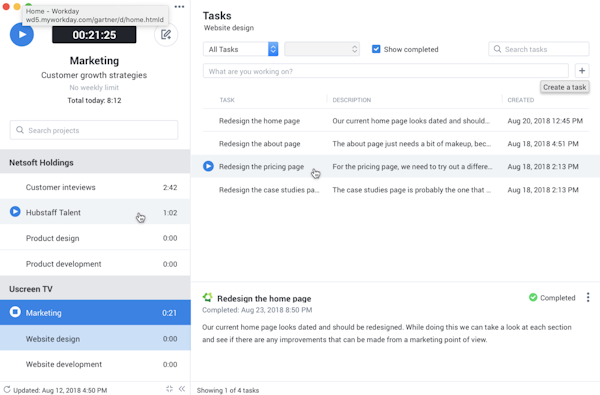Click the Marketing 0:21 time value
Viewport: 600px width, 395px height.
(x=169, y=313)
